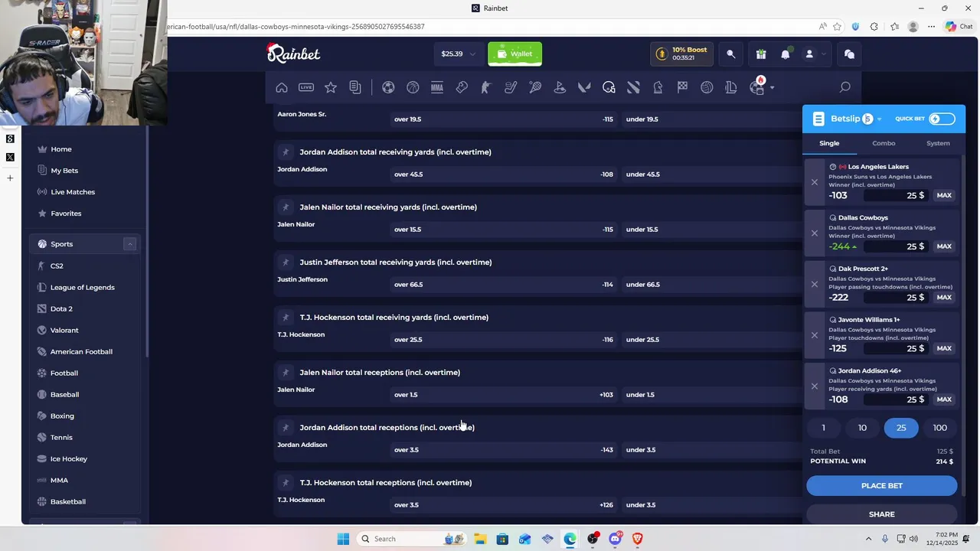The height and width of the screenshot is (551, 980).
Task: Click the taskbar Search box
Action: point(412,539)
